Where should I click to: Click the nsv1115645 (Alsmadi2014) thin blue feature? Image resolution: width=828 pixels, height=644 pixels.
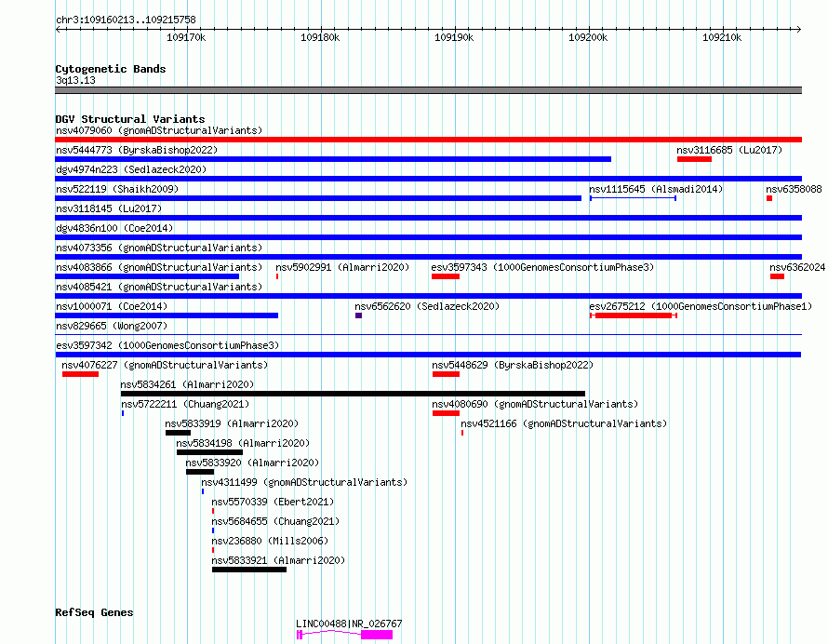[634, 198]
